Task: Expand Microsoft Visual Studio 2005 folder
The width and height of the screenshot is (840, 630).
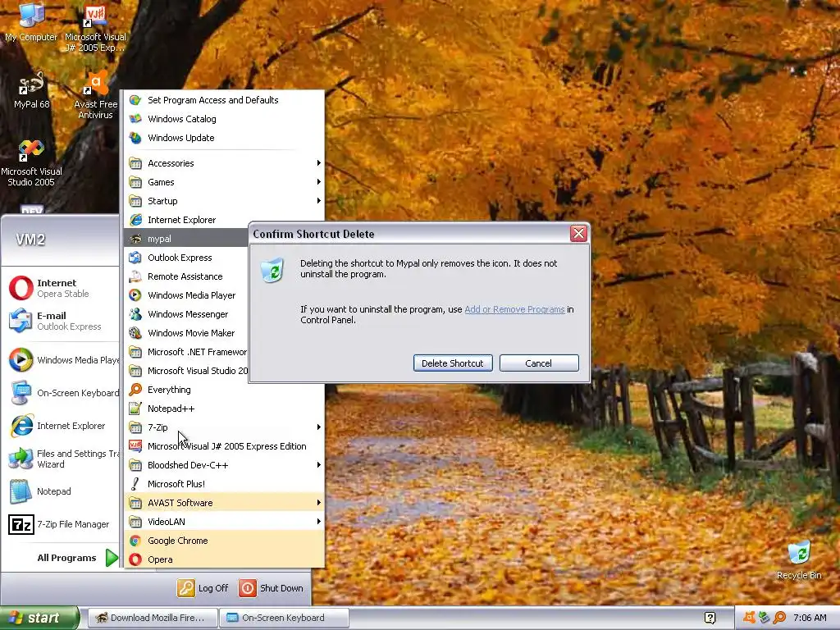Action: point(186,371)
